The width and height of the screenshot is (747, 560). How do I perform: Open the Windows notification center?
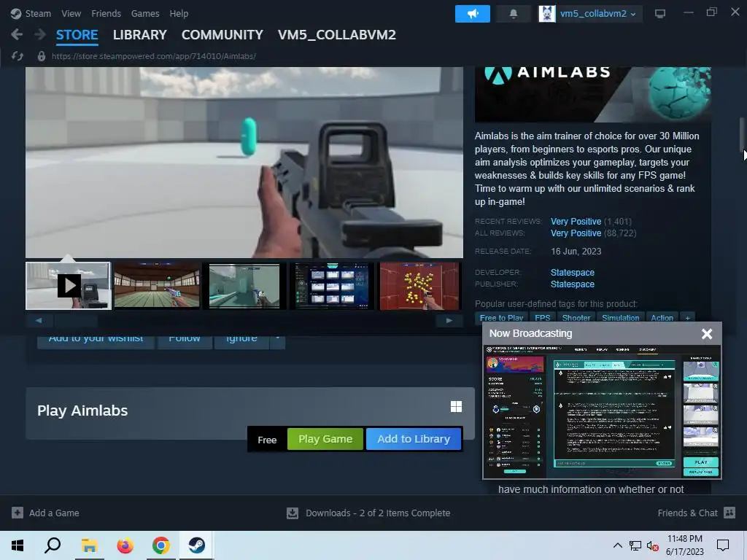[723, 545]
